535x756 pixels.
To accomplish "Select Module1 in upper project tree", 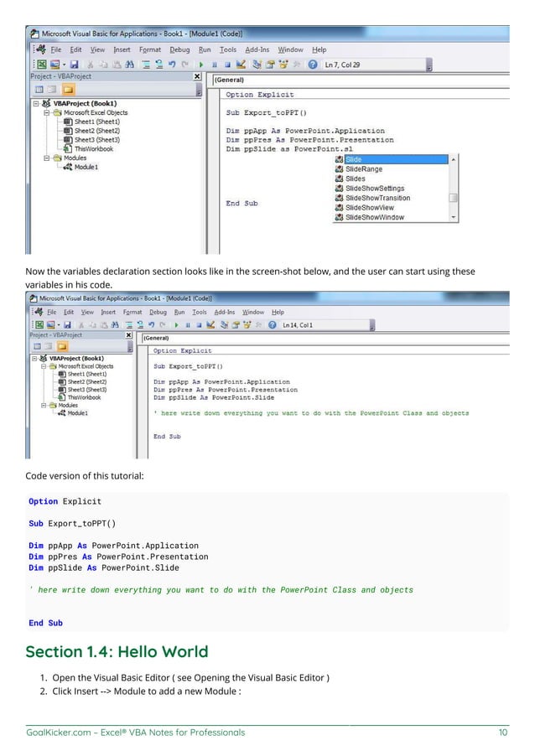I will (86, 167).
